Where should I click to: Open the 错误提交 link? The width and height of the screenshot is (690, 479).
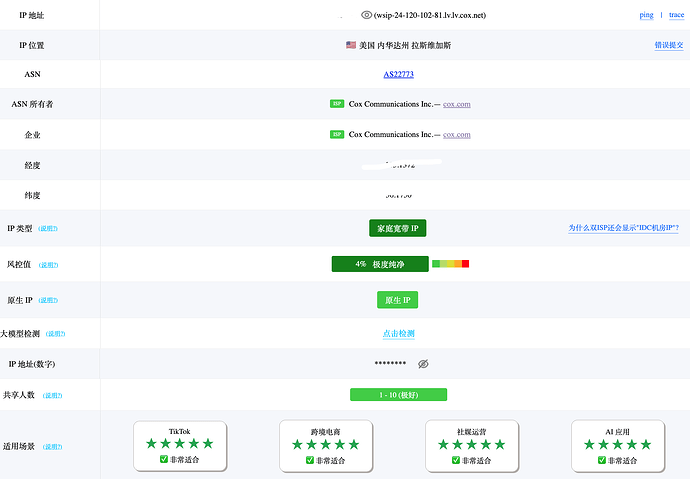(x=668, y=45)
